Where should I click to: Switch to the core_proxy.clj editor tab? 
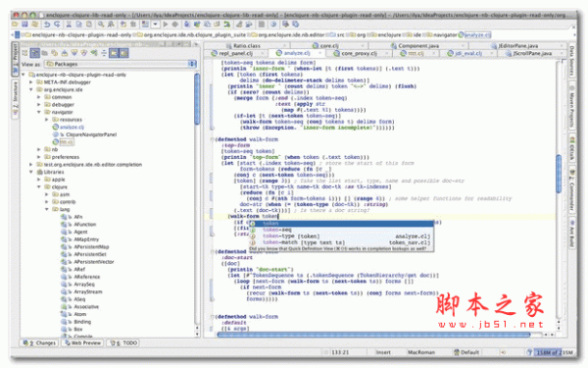(x=359, y=53)
